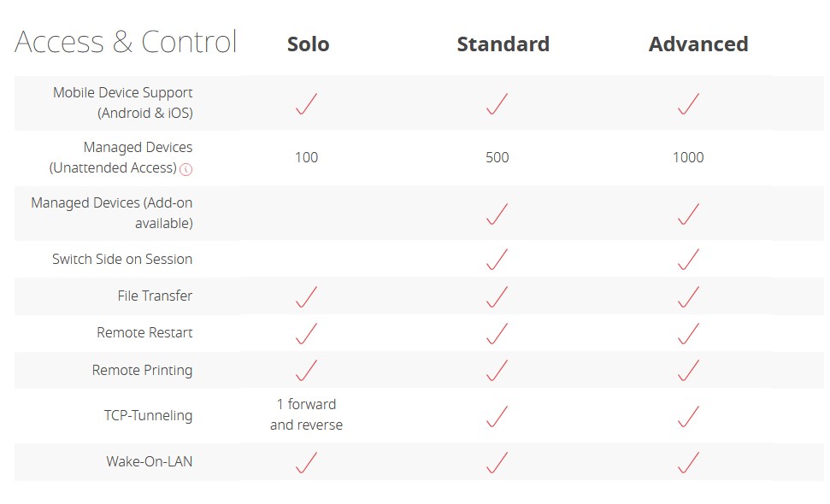Click the Switch Side on Session label
The width and height of the screenshot is (830, 504).
[x=122, y=259]
